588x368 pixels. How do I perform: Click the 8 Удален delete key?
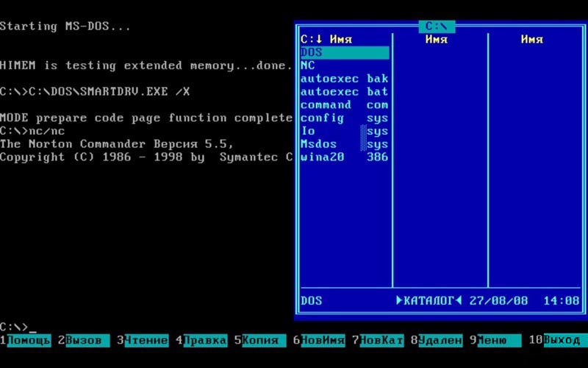coord(437,340)
